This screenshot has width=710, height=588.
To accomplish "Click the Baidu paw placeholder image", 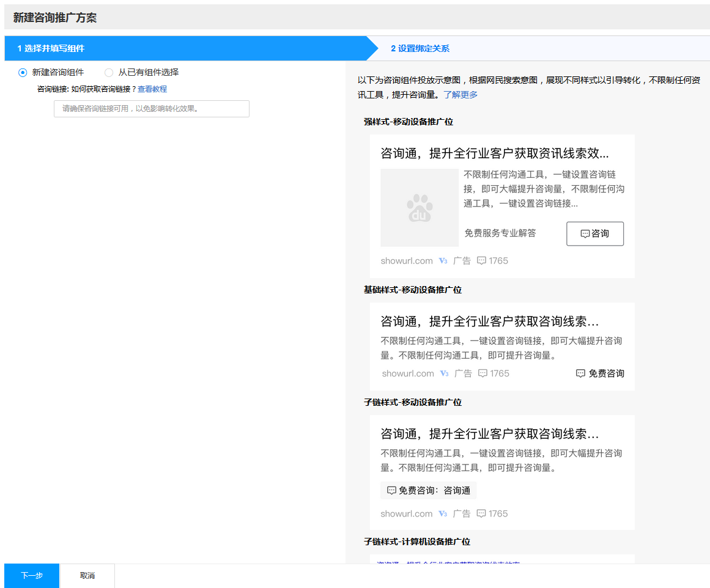I will coord(420,208).
